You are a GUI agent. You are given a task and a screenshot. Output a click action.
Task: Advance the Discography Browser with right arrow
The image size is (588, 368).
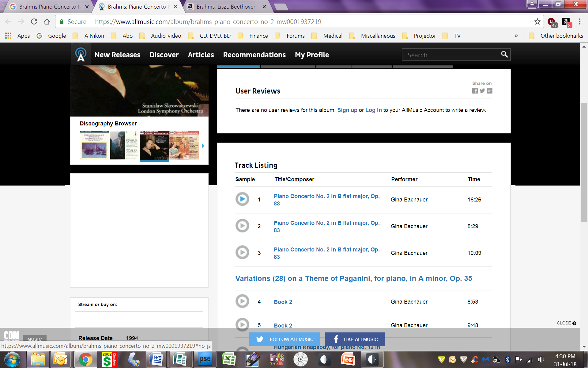click(203, 146)
